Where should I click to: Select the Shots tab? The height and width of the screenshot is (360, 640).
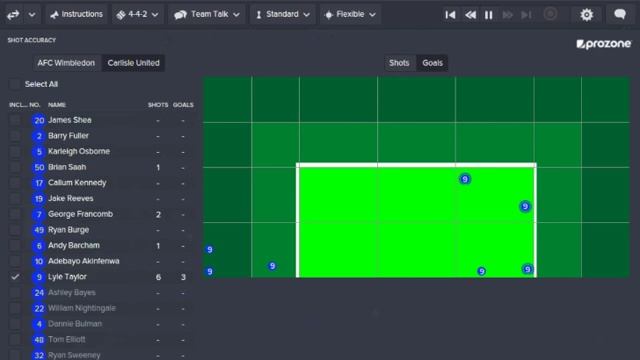pyautogui.click(x=399, y=63)
